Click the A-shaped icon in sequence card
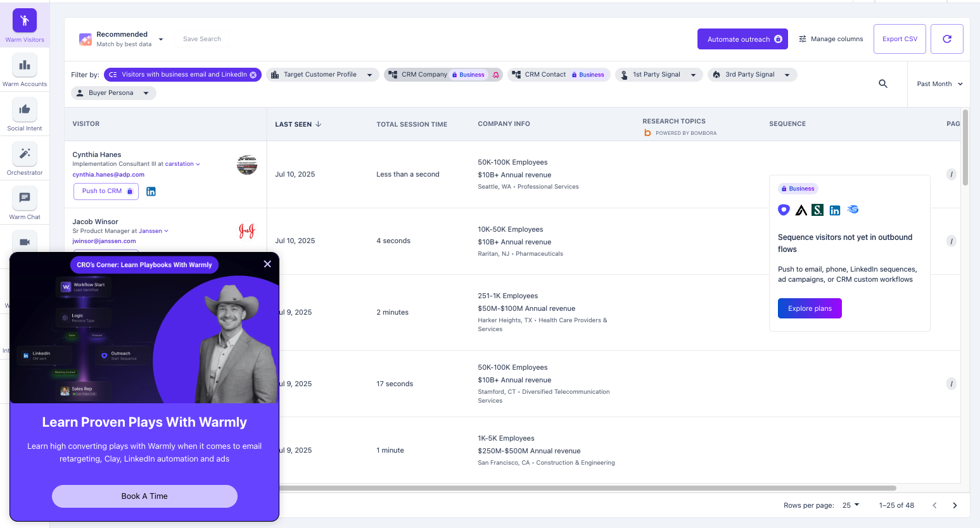The height and width of the screenshot is (528, 980). point(801,210)
